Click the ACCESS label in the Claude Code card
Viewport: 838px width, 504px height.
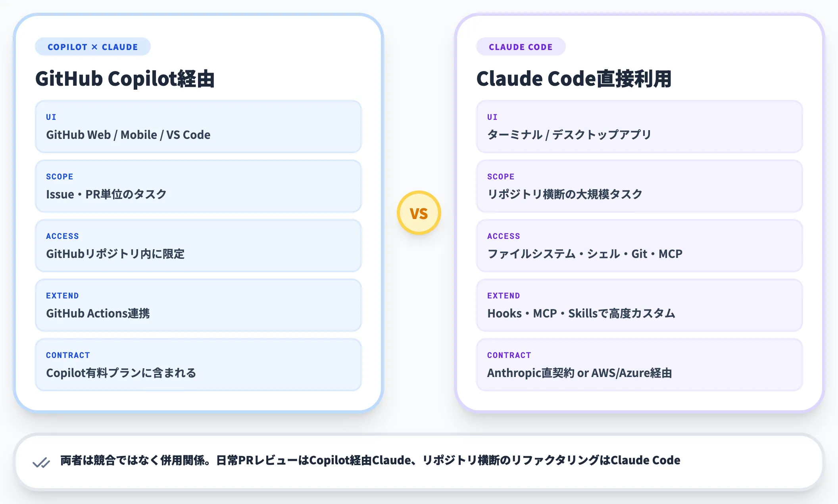pos(504,236)
